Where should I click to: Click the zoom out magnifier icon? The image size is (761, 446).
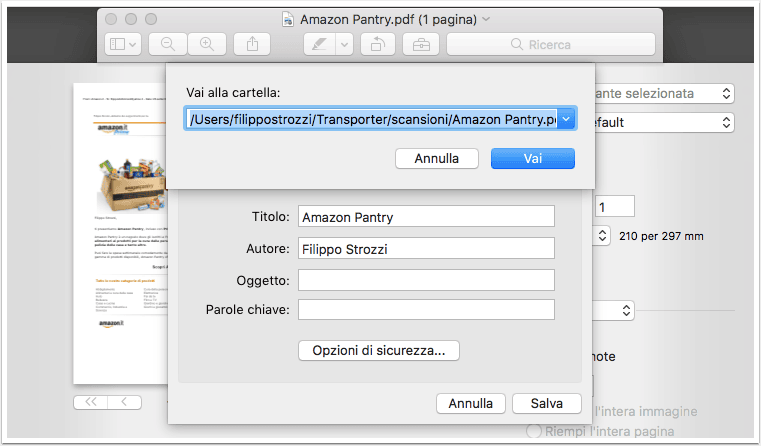tap(168, 44)
